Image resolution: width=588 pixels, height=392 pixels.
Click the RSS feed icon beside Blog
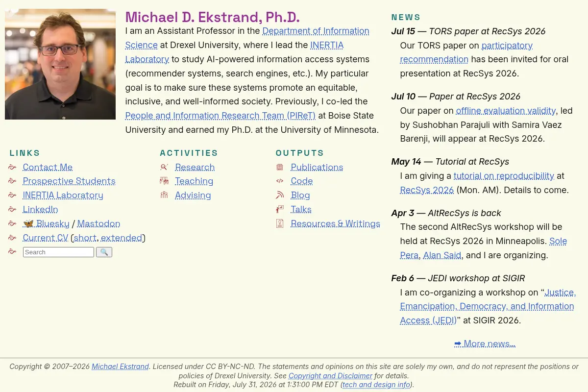tap(280, 195)
